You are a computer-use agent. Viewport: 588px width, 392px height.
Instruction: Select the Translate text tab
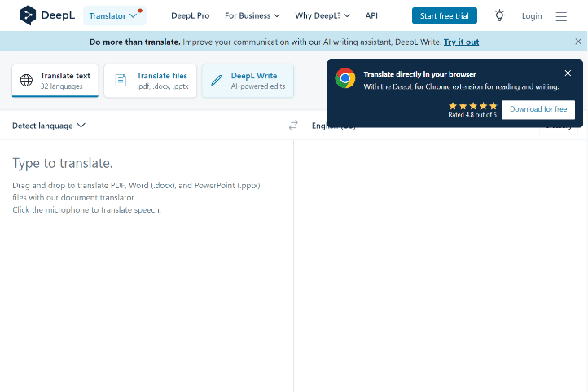coord(55,81)
